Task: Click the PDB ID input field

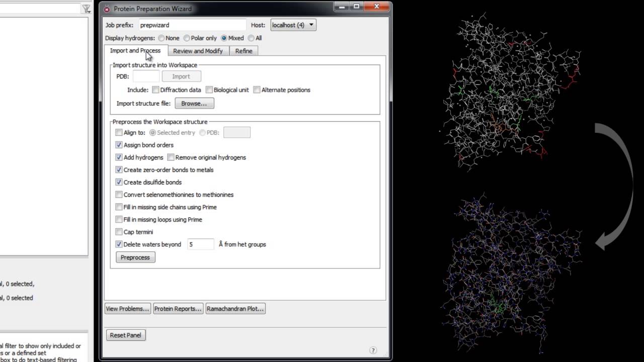Action: point(146,76)
